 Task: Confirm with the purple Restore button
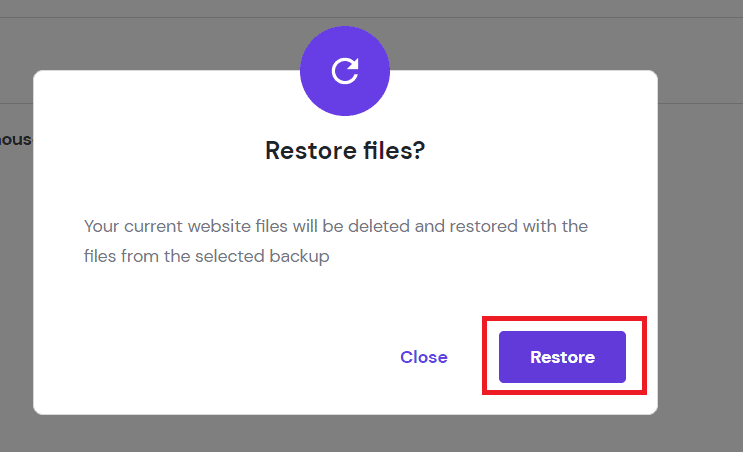562,357
